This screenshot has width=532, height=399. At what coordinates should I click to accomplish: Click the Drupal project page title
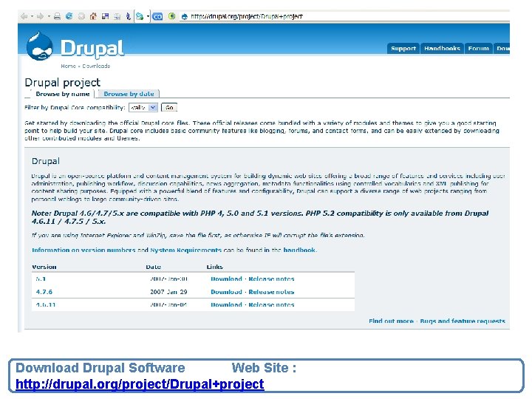(x=62, y=82)
